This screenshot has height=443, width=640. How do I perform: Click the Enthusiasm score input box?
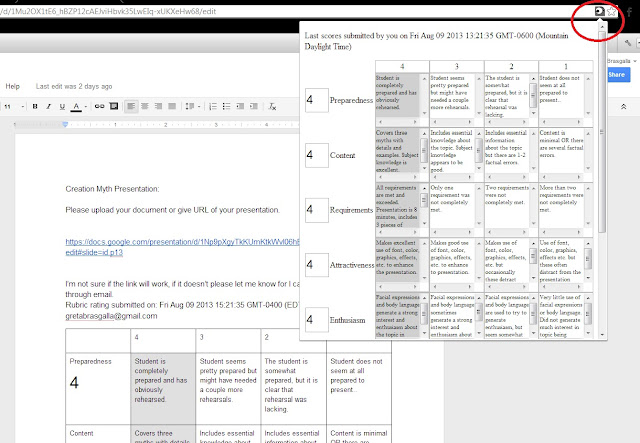point(317,320)
